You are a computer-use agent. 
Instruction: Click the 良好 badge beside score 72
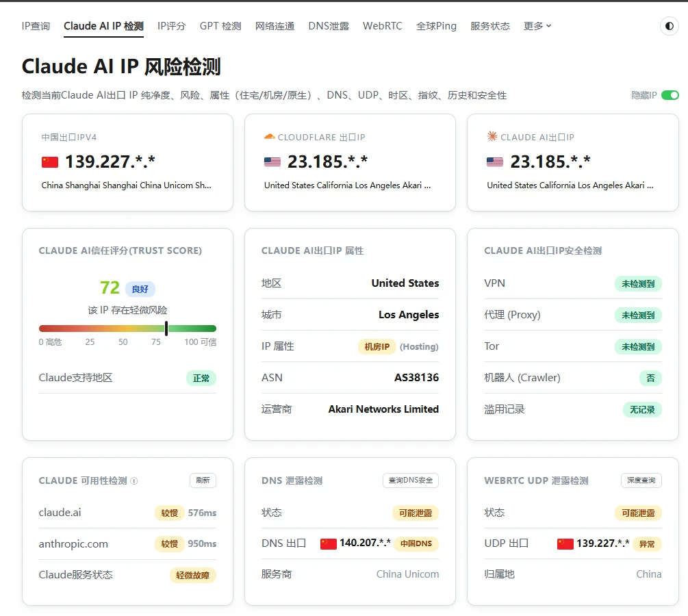tap(140, 289)
